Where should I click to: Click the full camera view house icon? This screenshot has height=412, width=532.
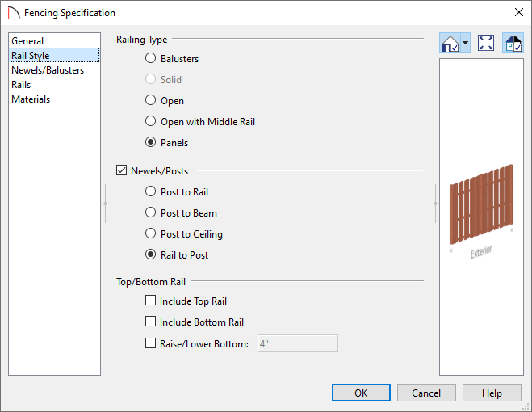(450, 43)
